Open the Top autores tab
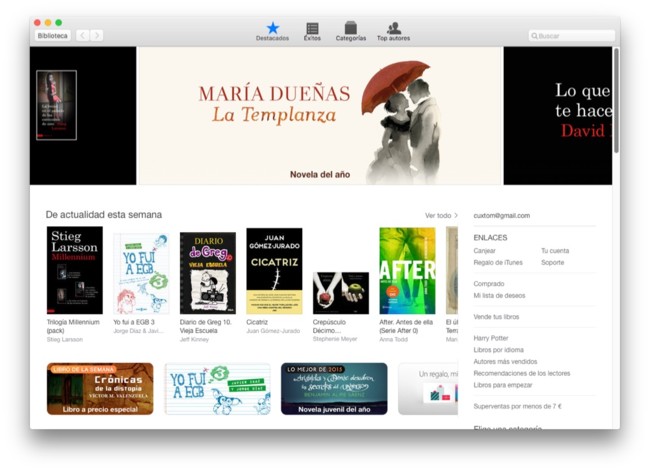650x472 pixels. pyautogui.click(x=393, y=31)
